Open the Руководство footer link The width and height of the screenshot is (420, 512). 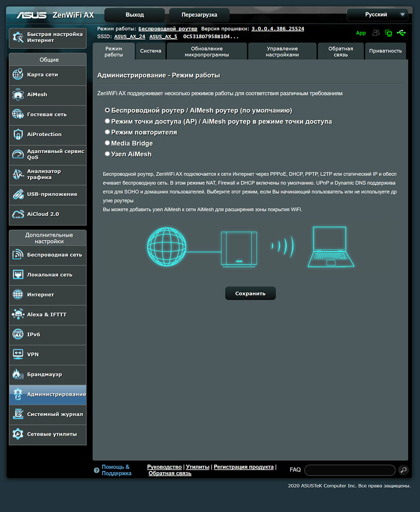(x=164, y=467)
